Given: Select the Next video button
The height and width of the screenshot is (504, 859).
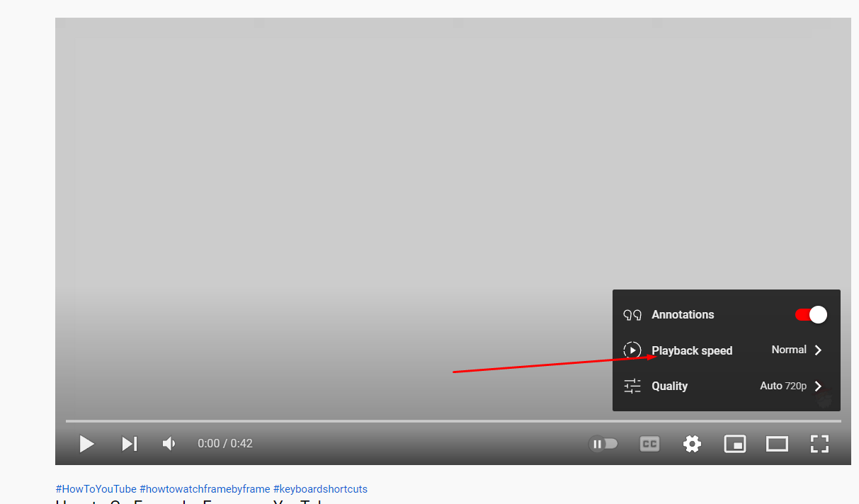Looking at the screenshot, I should tap(129, 444).
